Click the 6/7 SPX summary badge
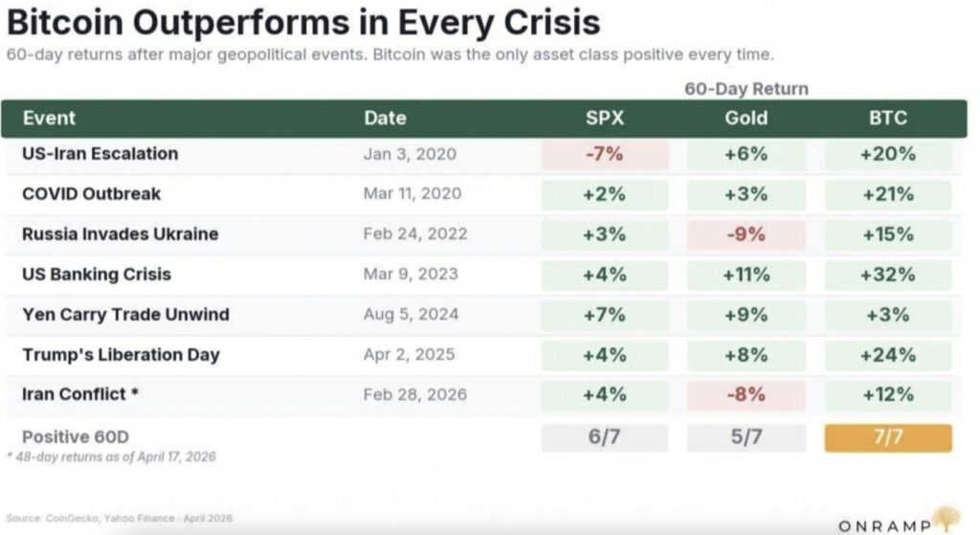Screen dimensions: 980x535 [x=605, y=437]
